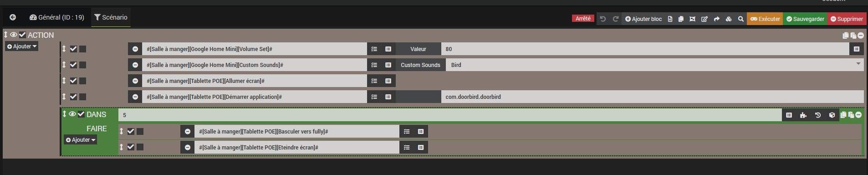Viewport: 868px width, 175px height.
Task: Uncheck the enable checkbox on Eteindre écran row
Action: 131,147
